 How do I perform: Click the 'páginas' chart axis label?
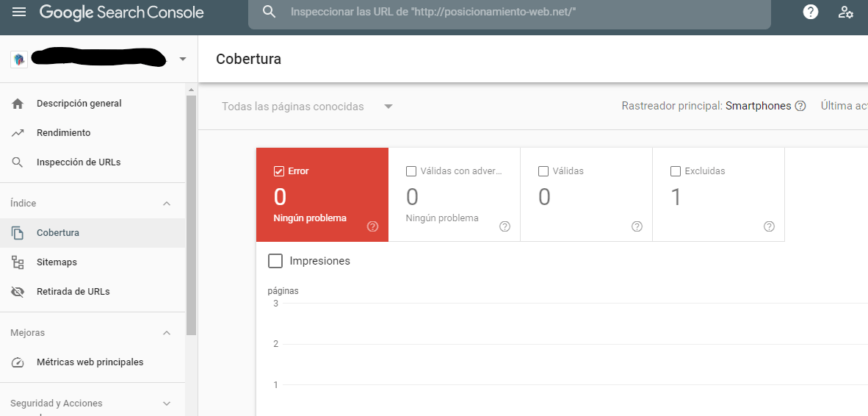(x=283, y=291)
